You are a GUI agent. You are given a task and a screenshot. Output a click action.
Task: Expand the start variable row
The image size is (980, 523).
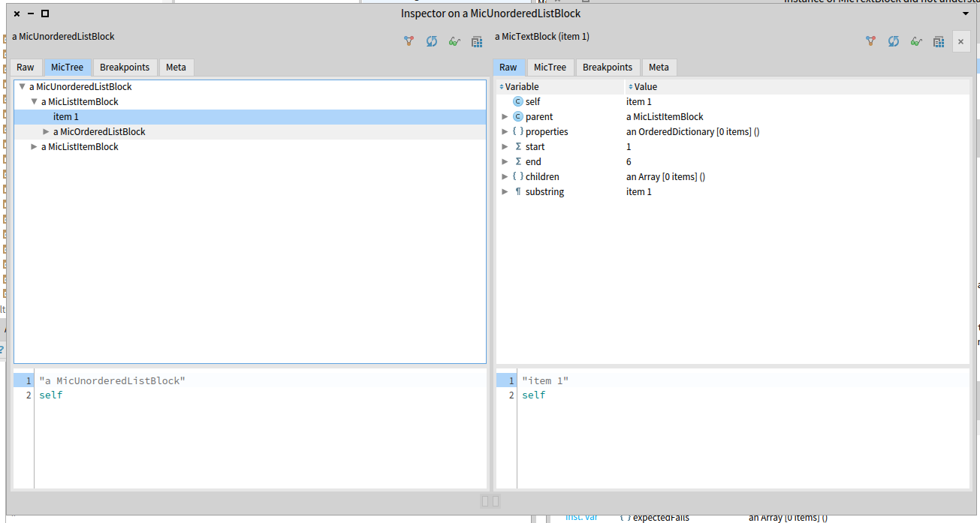(505, 146)
